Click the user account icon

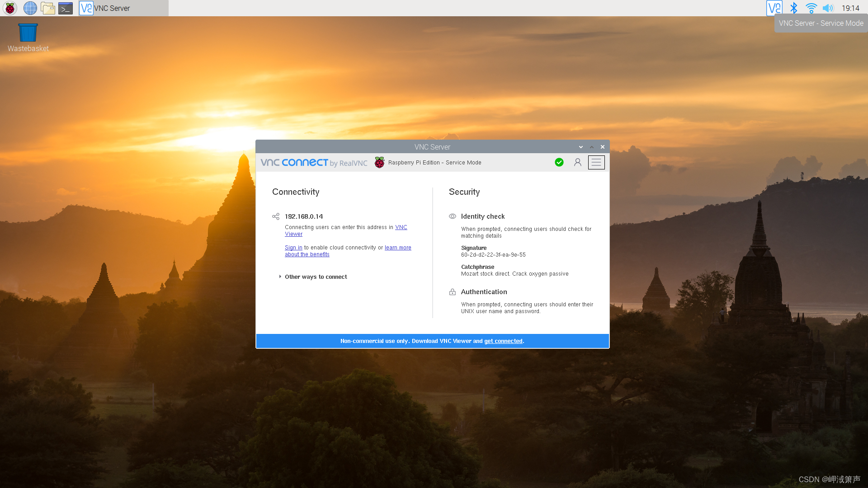click(577, 162)
